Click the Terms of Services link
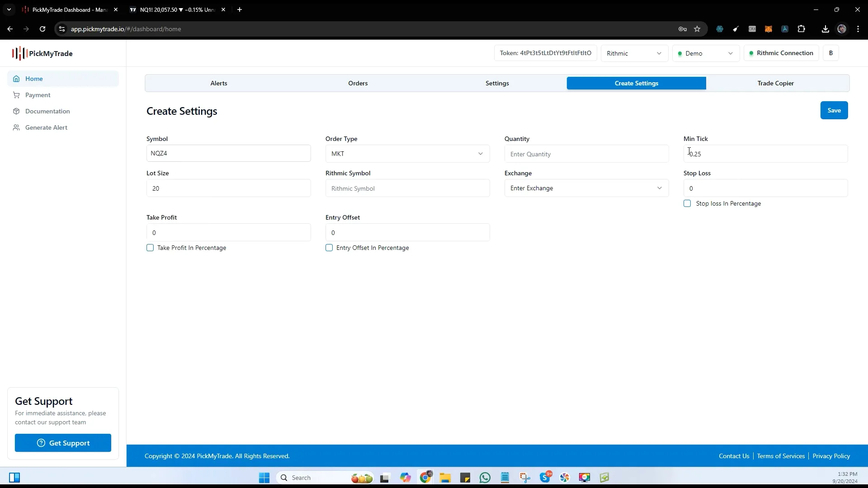The height and width of the screenshot is (488, 868). (x=781, y=456)
